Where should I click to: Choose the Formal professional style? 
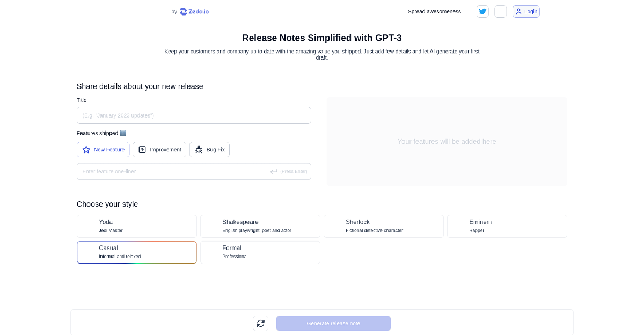pos(260,252)
